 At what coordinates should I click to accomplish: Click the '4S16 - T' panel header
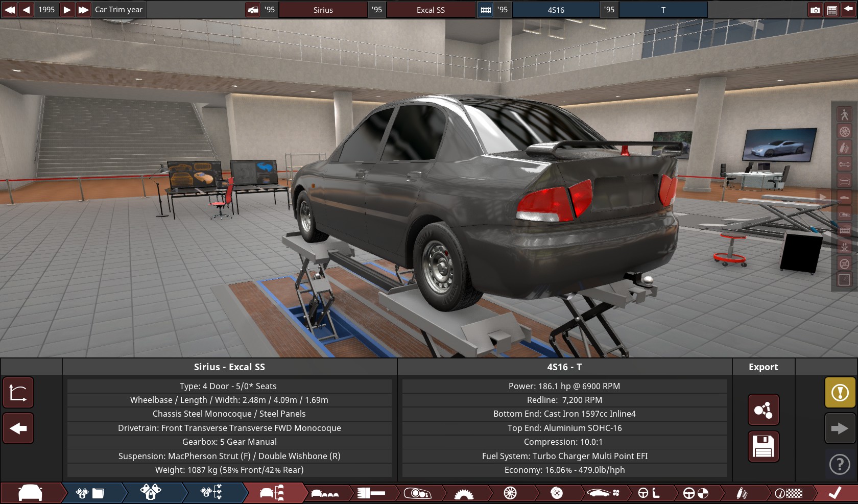tap(564, 367)
